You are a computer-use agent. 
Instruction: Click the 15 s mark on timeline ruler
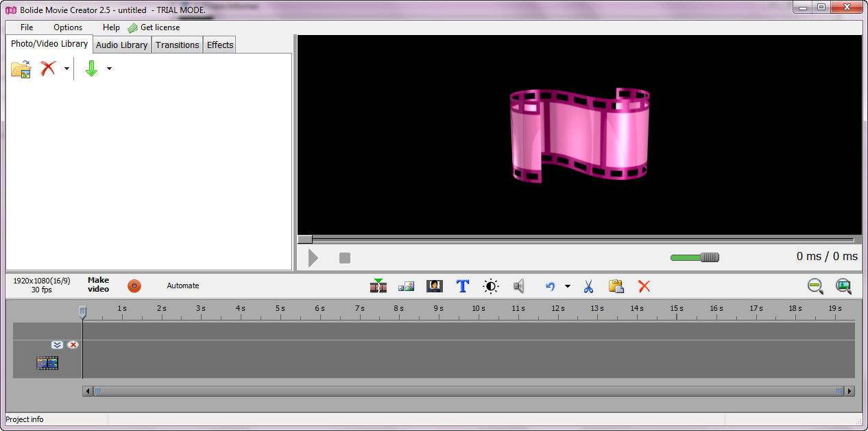[676, 309]
